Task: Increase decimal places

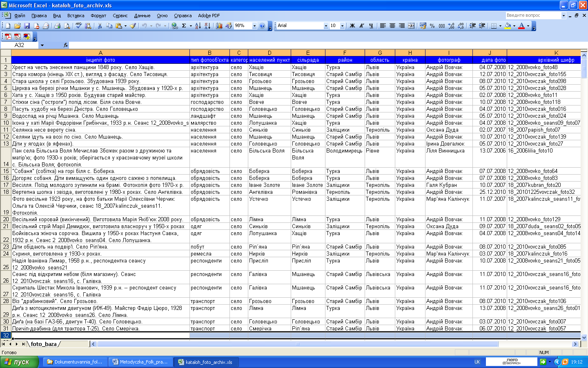Action: point(451,26)
